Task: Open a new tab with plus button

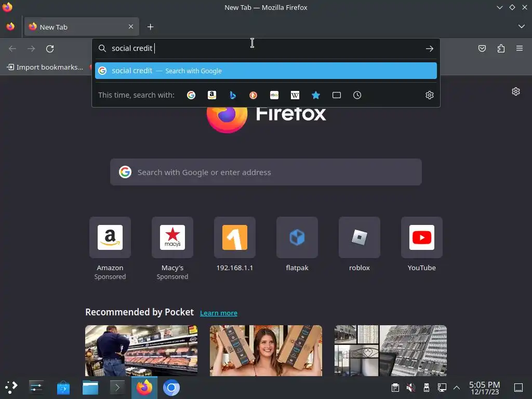Action: (x=150, y=27)
